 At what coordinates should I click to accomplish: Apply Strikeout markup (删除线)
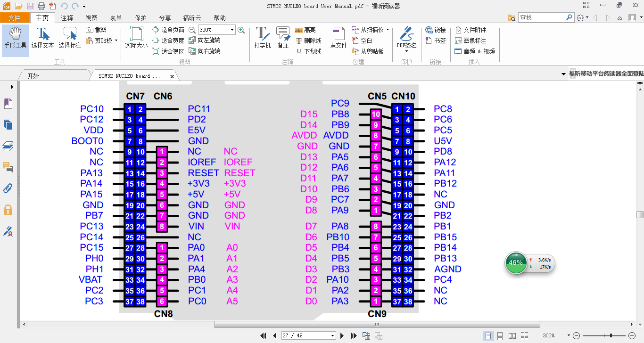[308, 41]
